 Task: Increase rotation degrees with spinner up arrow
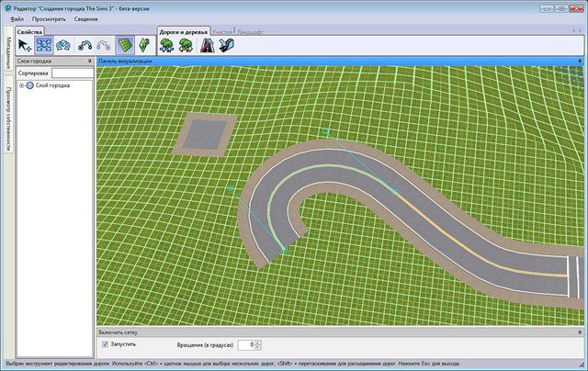[x=257, y=342]
